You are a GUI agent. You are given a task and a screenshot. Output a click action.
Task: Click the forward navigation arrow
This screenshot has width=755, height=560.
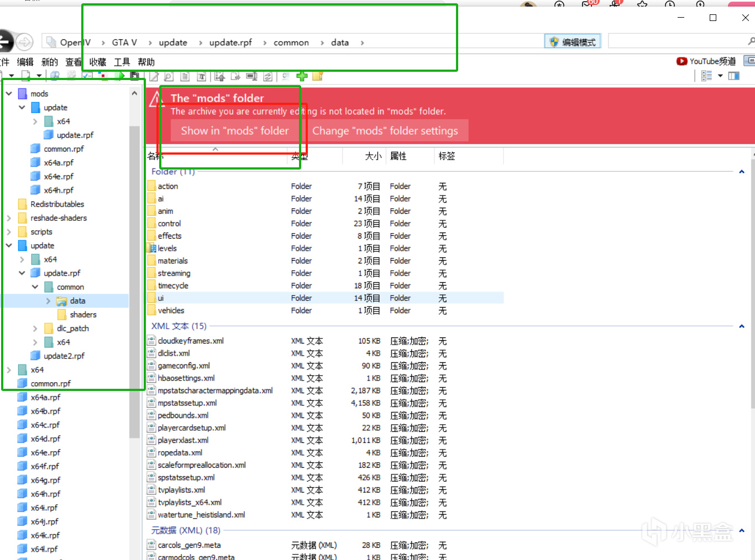[x=24, y=42]
